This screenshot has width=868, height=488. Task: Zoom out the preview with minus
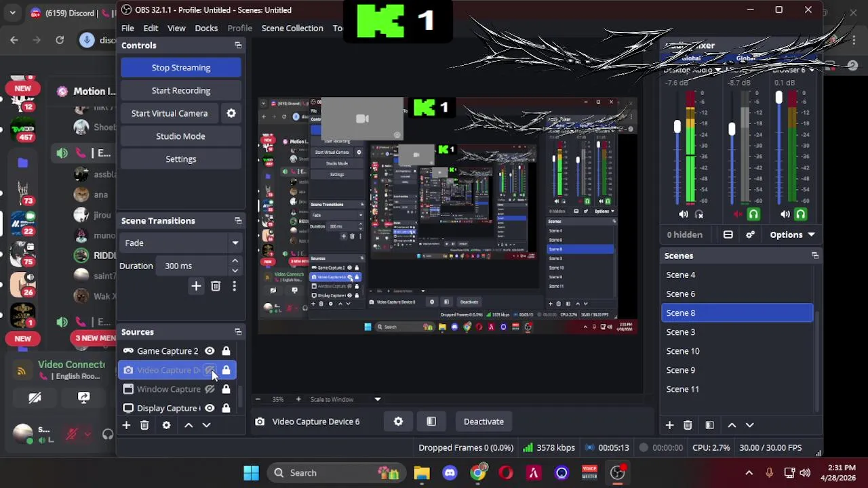[x=257, y=399]
